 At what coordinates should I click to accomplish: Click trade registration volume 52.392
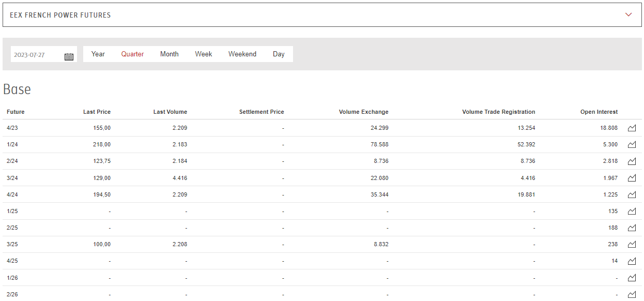tap(526, 144)
